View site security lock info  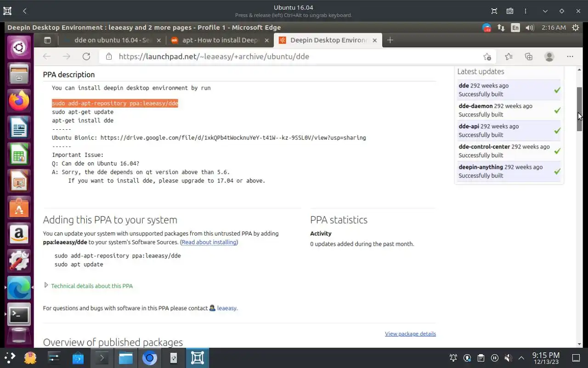(x=109, y=57)
